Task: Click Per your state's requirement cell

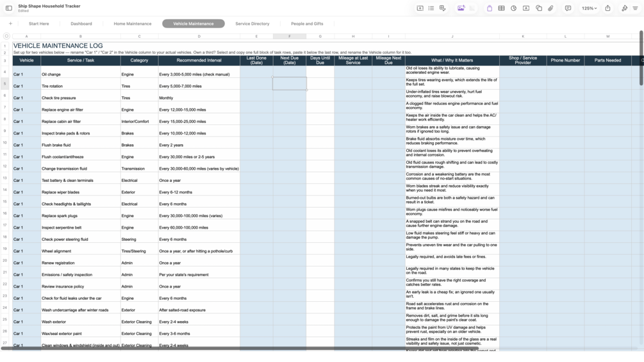Action: 199,272
